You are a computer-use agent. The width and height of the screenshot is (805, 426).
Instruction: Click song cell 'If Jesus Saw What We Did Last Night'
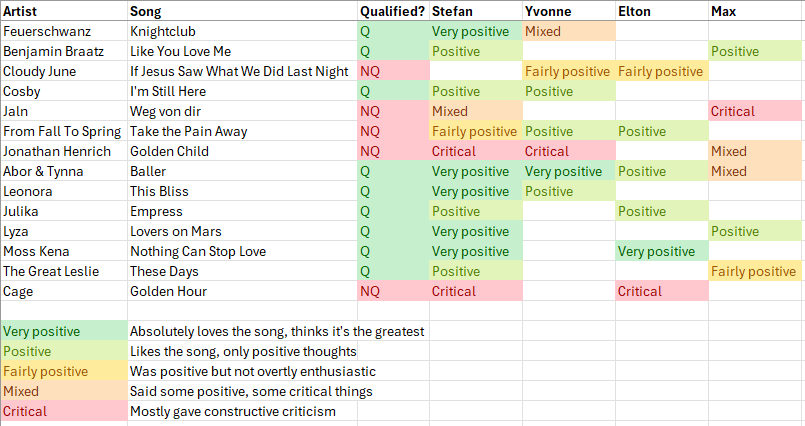click(x=241, y=71)
